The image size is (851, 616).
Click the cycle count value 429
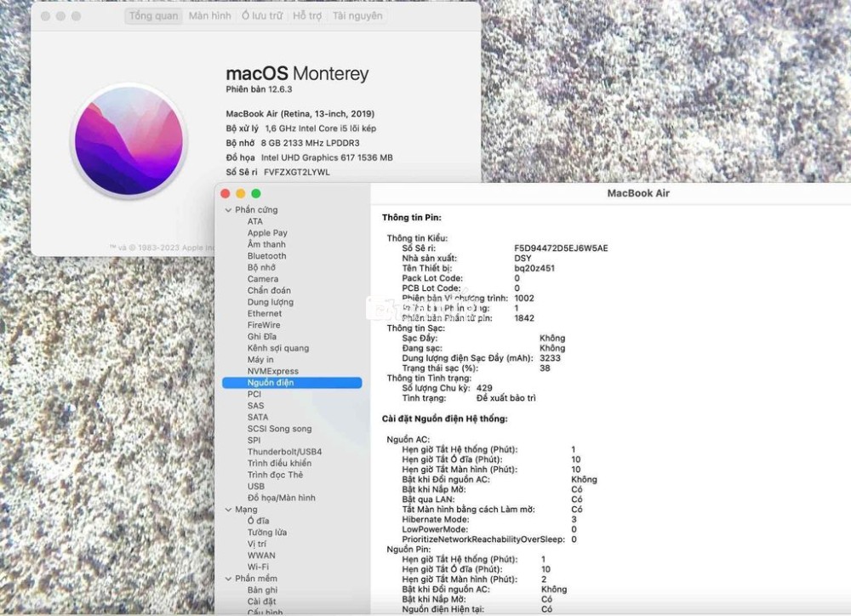[485, 388]
